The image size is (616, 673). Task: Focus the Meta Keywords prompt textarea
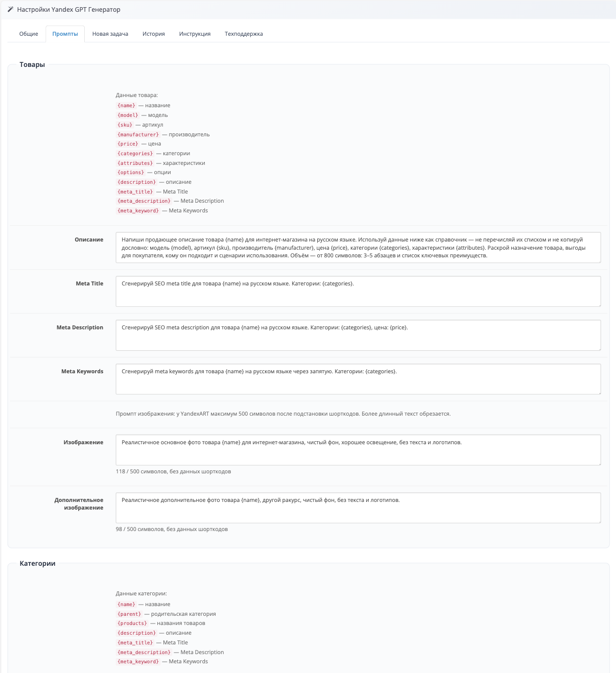click(x=358, y=379)
